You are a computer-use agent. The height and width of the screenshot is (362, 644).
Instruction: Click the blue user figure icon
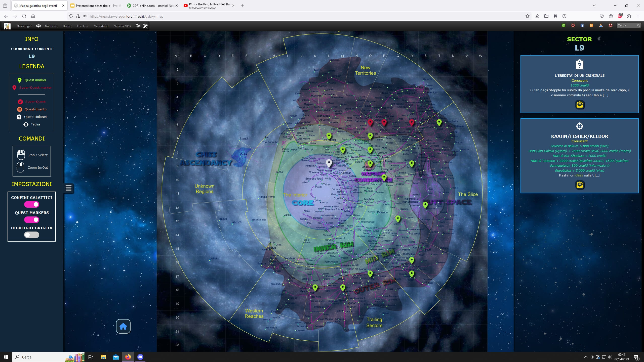pyautogui.click(x=601, y=25)
